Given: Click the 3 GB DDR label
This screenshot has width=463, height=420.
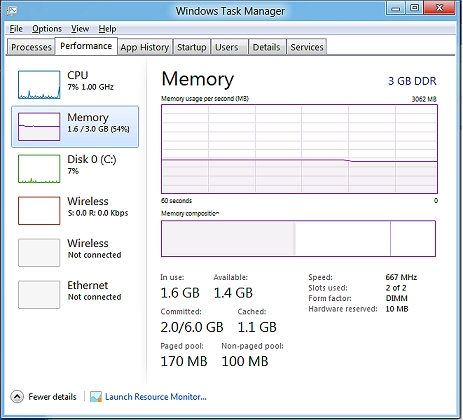Looking at the screenshot, I should point(412,81).
